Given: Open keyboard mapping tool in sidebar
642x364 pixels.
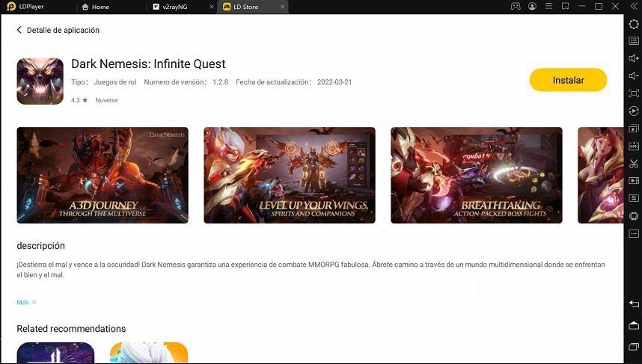Looking at the screenshot, I should 634,40.
